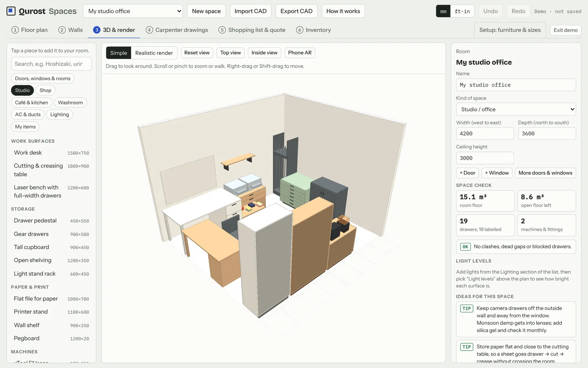The width and height of the screenshot is (588, 368).
Task: Click Import CAD
Action: (x=251, y=11)
